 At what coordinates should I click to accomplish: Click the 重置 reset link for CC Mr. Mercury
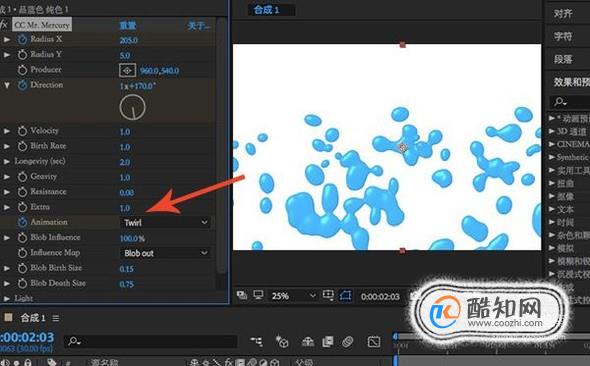coord(128,26)
